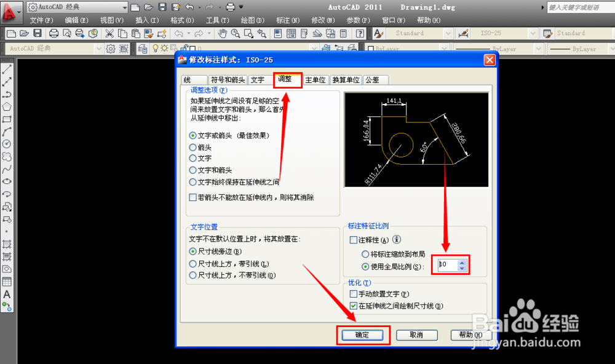
Task: Open the AutoCAD 经典 workspace dropdown in title bar
Action: (125, 7)
